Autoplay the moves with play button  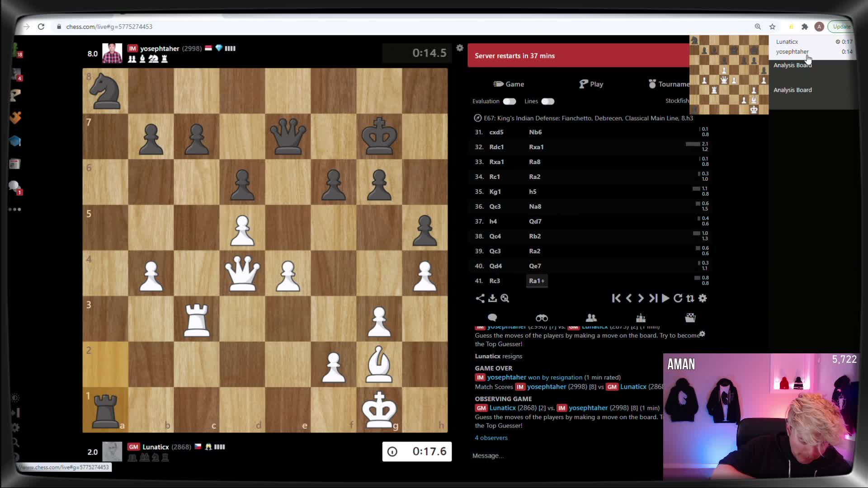point(665,298)
